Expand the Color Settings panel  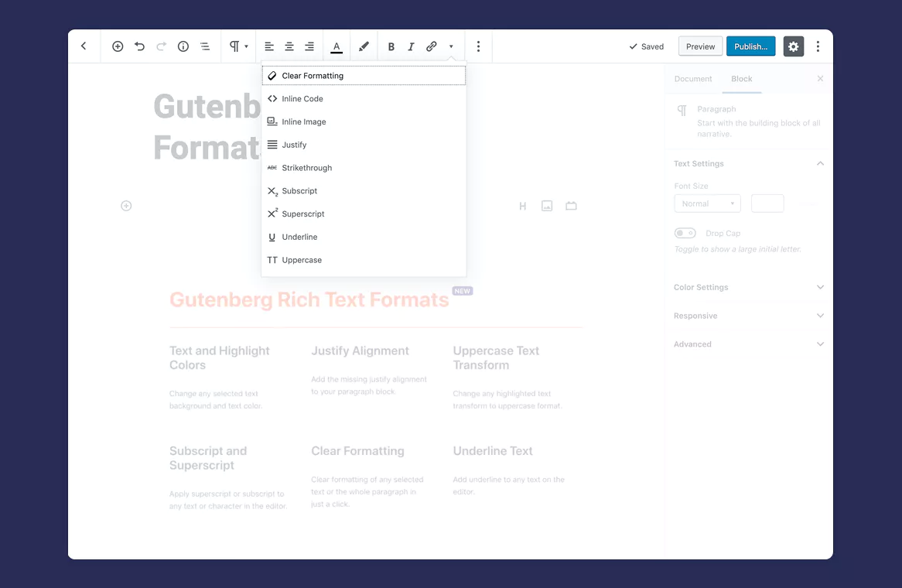tap(748, 287)
